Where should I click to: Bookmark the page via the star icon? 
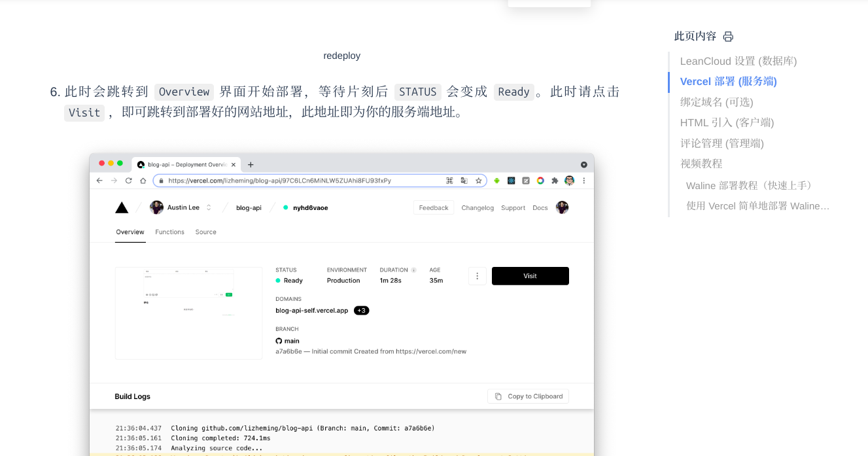(479, 181)
